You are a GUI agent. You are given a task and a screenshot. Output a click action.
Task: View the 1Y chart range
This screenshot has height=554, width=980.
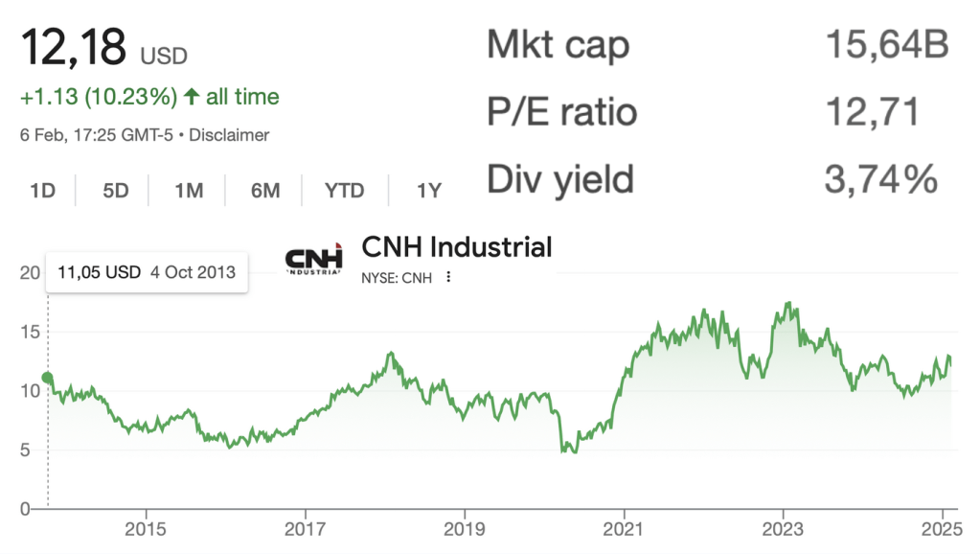click(428, 190)
